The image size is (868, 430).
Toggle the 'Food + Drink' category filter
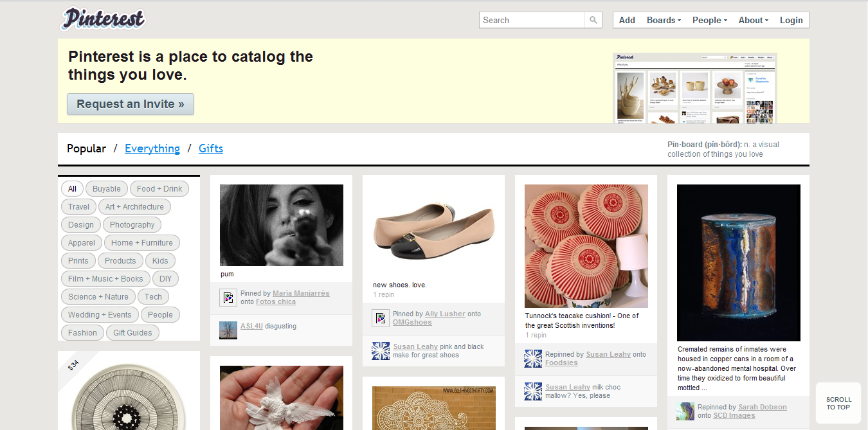coord(159,189)
